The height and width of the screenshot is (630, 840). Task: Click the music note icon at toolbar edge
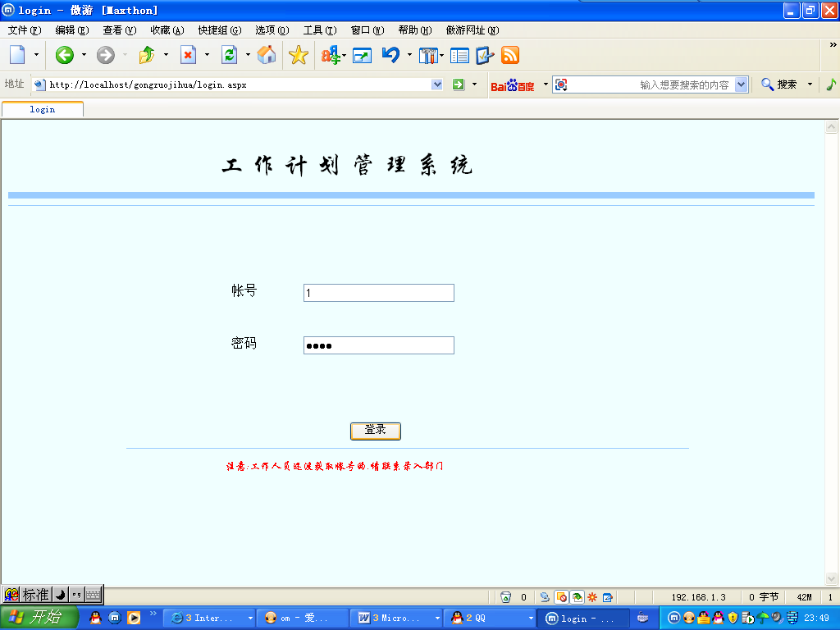[x=831, y=84]
